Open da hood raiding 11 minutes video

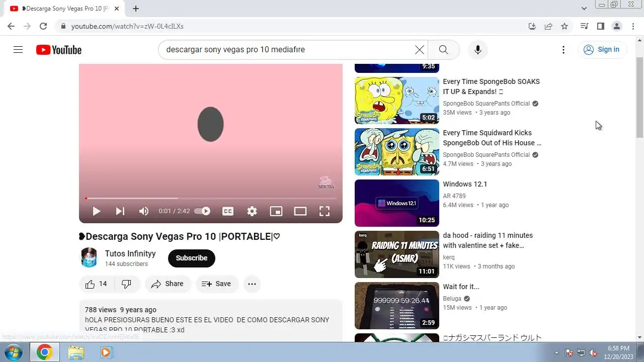pos(397,254)
